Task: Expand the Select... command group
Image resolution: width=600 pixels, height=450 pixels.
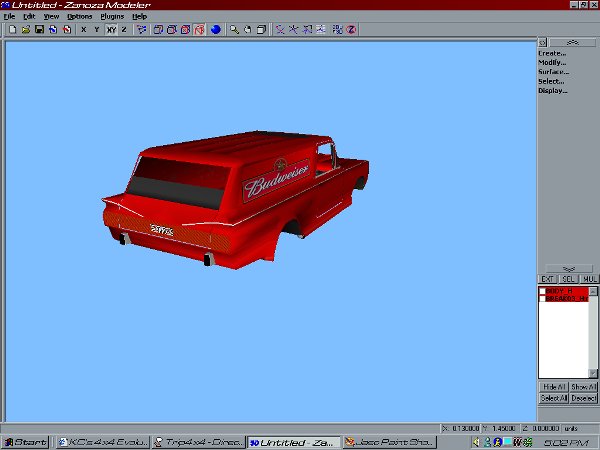Action: click(551, 81)
